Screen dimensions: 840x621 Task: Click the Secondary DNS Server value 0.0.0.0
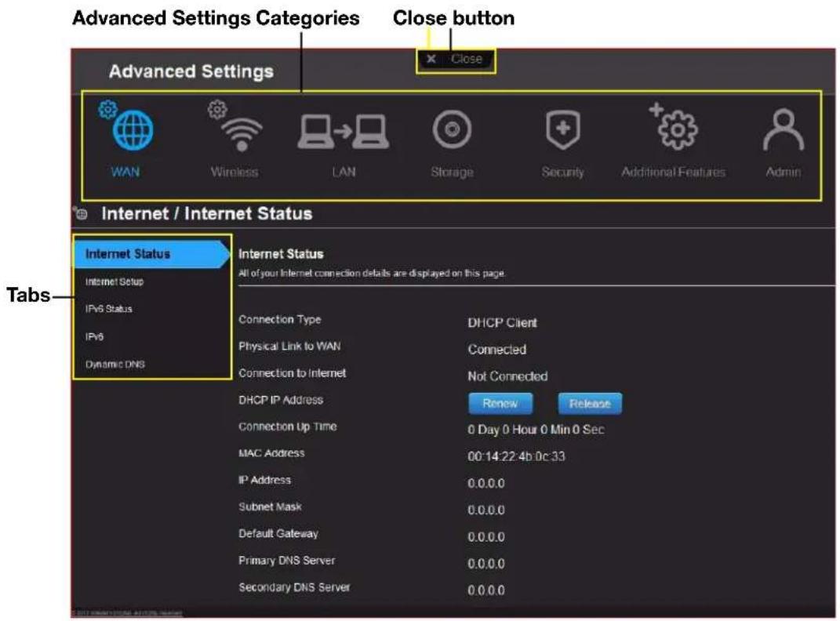[486, 590]
